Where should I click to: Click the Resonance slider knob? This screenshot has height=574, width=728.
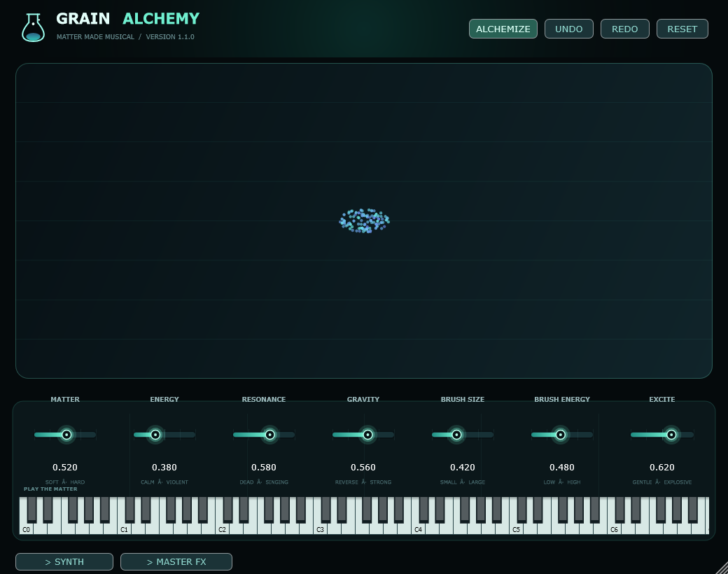269,435
